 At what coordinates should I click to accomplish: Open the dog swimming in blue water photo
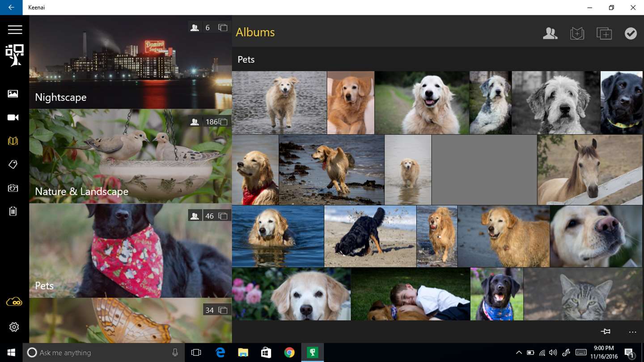(x=278, y=236)
